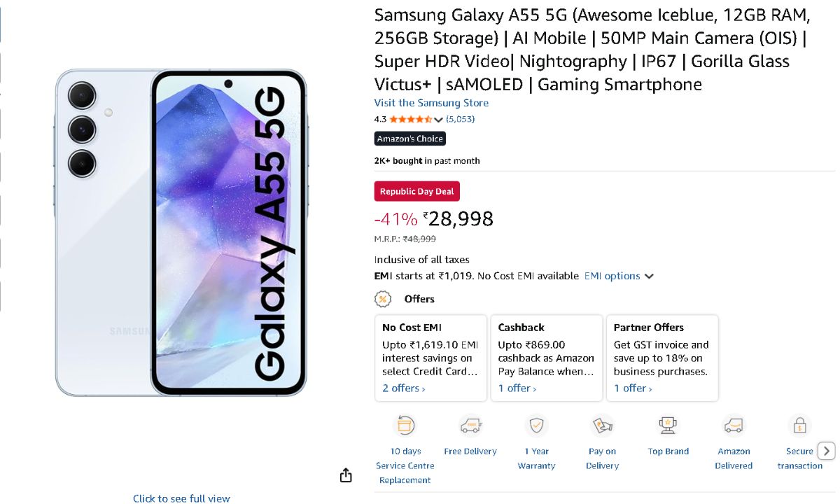840x504 pixels.
Task: Click the Galaxy A55 5G product image
Action: [181, 232]
